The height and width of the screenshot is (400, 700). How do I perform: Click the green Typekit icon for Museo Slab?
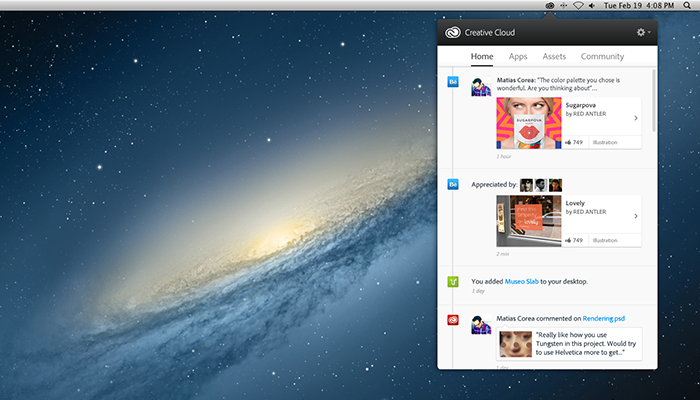point(453,282)
